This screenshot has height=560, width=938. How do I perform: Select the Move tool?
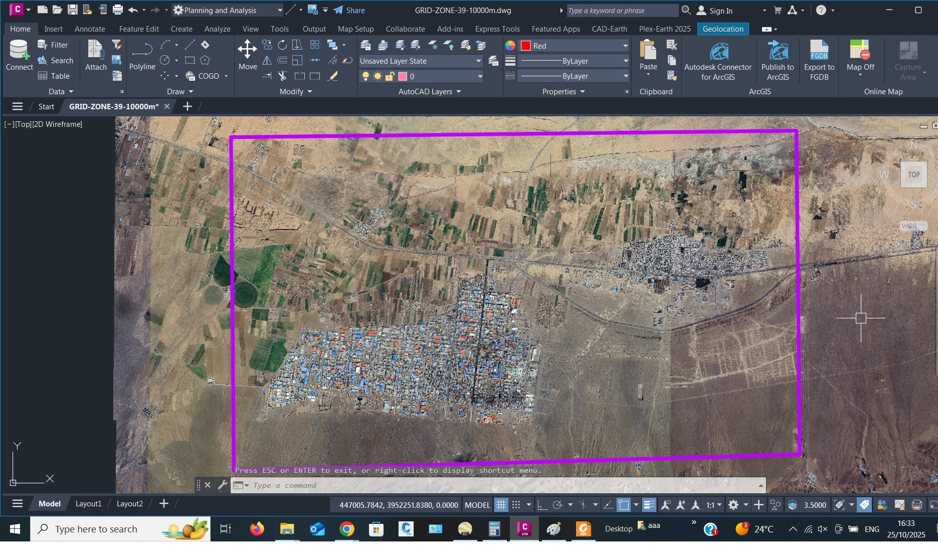click(x=247, y=55)
